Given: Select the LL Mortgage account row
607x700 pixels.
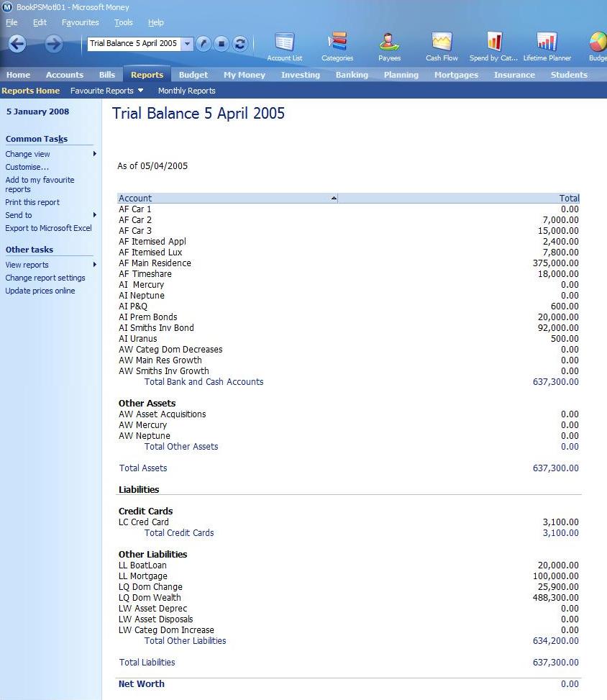Looking at the screenshot, I should 349,576.
